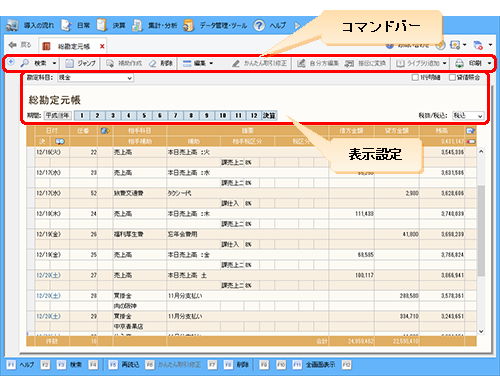Click the 摘要 column header
The width and height of the screenshot is (500, 376).
[x=248, y=131]
